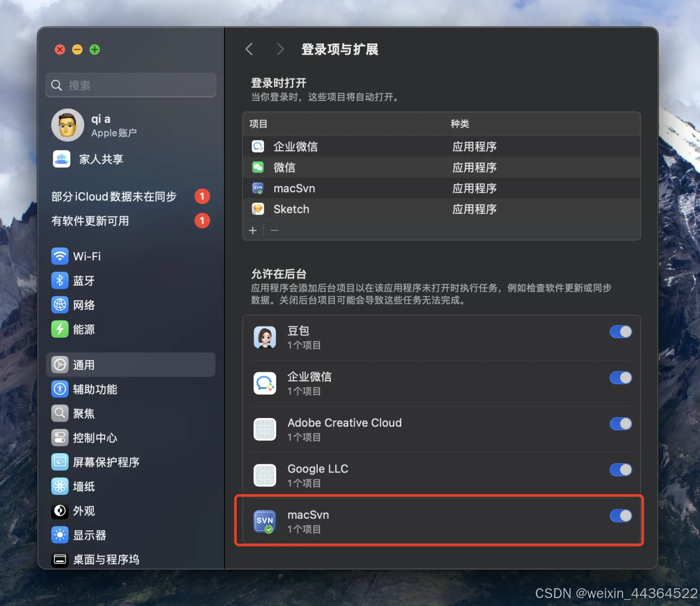700x606 pixels.
Task: Turn off Google LLC background switch
Action: [x=621, y=470]
